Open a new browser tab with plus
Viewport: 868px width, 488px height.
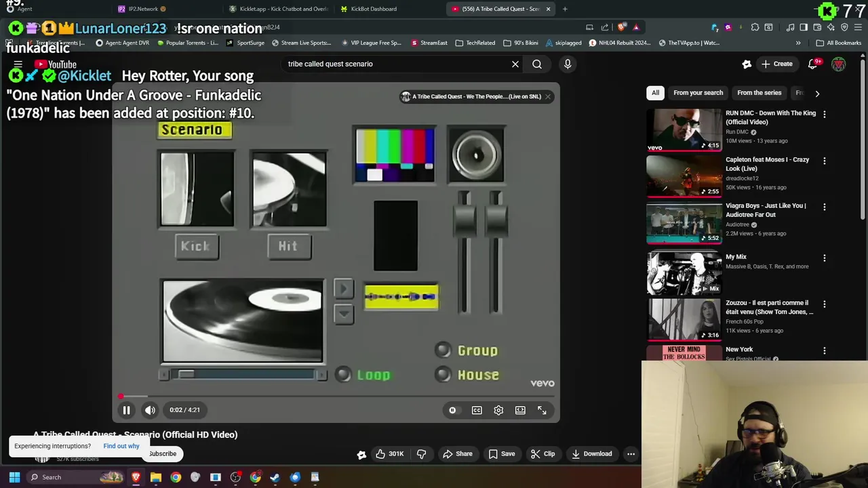[565, 9]
